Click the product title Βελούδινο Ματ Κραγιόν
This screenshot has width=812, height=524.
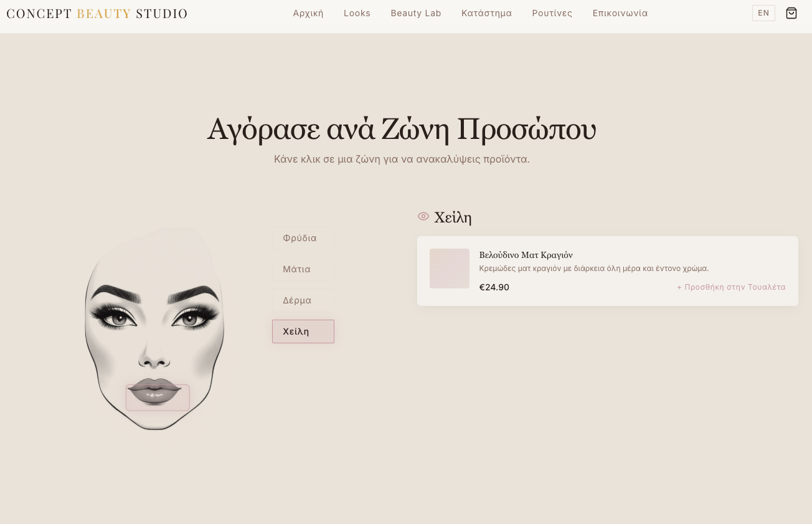(x=526, y=255)
